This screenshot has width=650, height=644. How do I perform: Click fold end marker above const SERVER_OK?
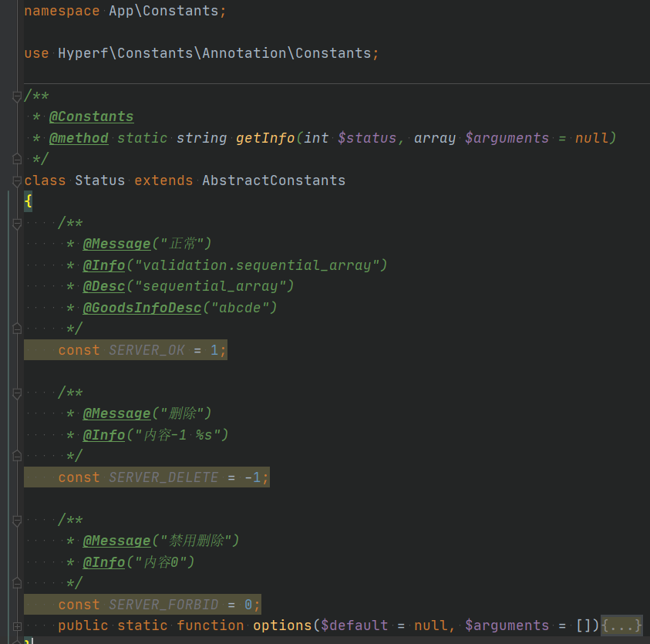[17, 329]
